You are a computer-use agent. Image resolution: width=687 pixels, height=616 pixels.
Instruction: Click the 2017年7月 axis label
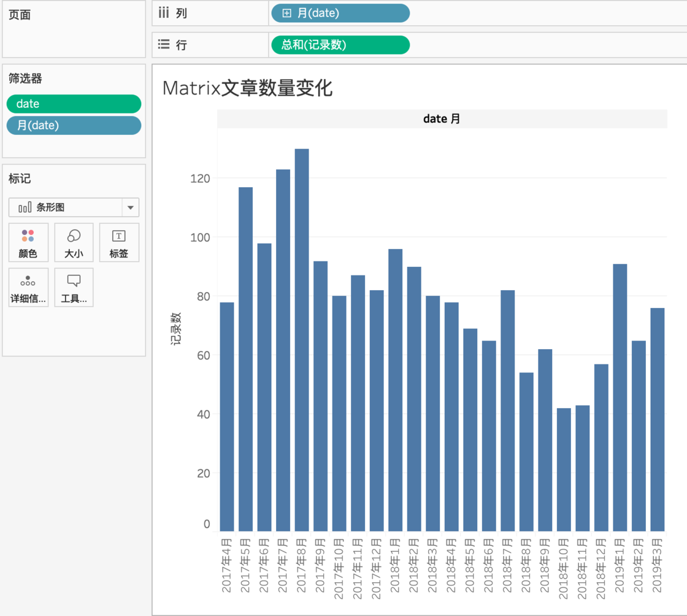coord(283,566)
